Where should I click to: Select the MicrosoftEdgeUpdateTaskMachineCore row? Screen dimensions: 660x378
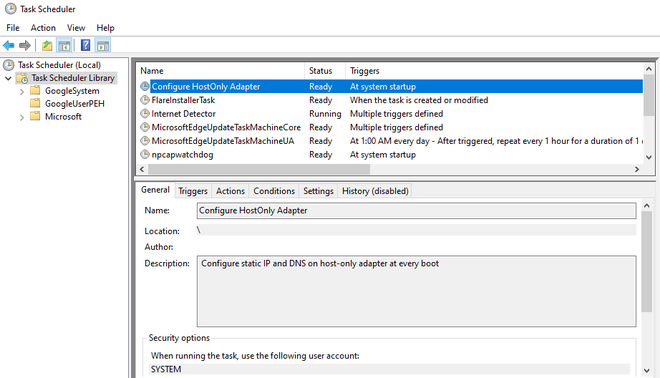click(390, 127)
